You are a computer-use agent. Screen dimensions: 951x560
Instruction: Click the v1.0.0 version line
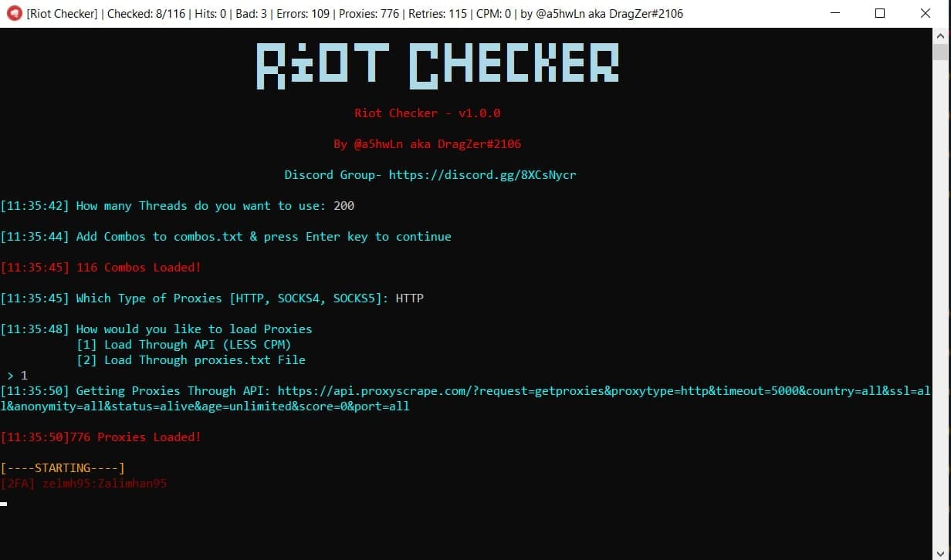coord(428,113)
